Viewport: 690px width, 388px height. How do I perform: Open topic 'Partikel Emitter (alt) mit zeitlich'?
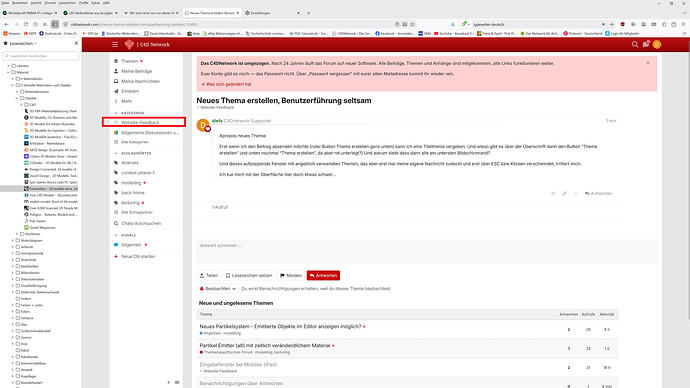click(x=265, y=346)
